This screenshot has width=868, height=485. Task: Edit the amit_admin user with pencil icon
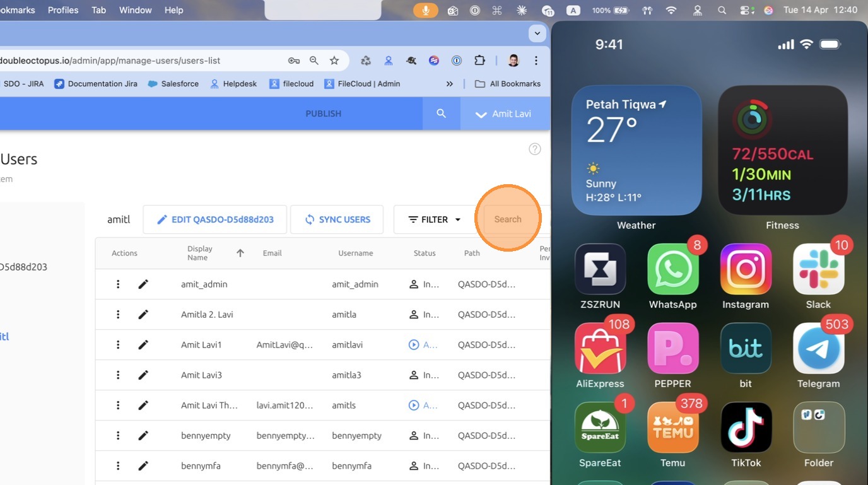[x=143, y=284]
